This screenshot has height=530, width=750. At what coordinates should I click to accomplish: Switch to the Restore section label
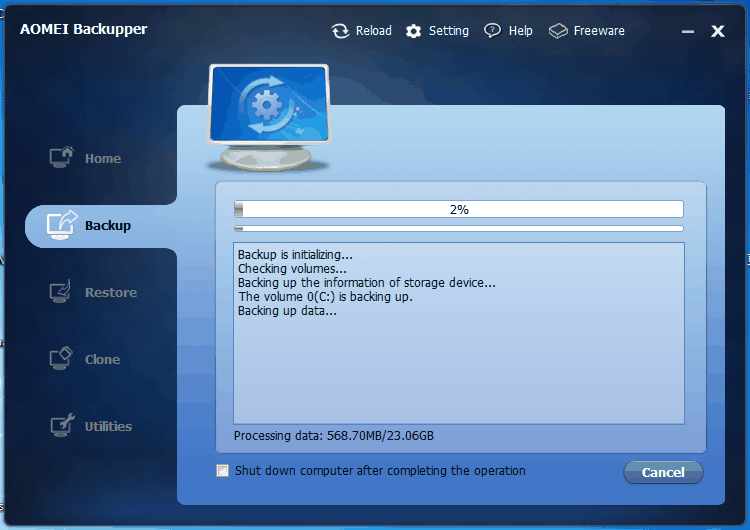pos(111,292)
